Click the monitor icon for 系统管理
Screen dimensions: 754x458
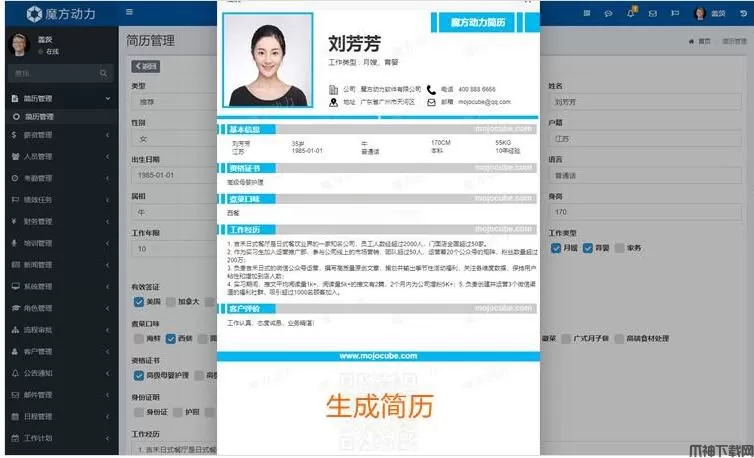[15, 286]
